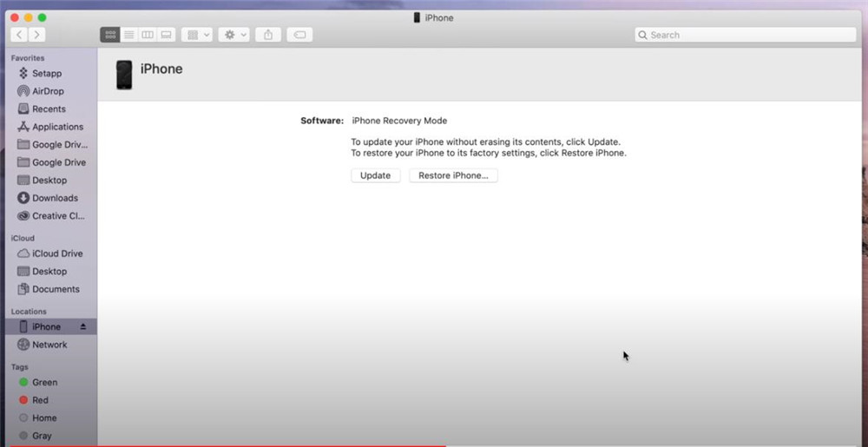Open Desktop under Favorites
The height and width of the screenshot is (447, 868).
coord(51,181)
